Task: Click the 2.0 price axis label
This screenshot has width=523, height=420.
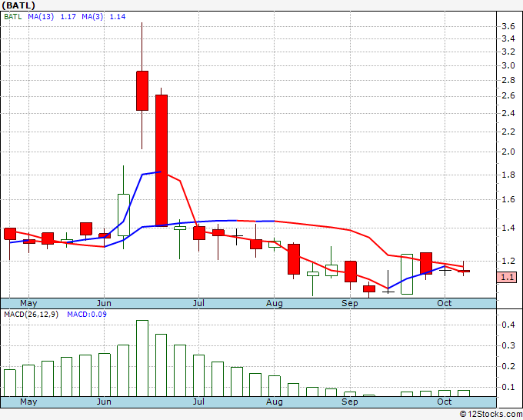Action: [x=508, y=152]
